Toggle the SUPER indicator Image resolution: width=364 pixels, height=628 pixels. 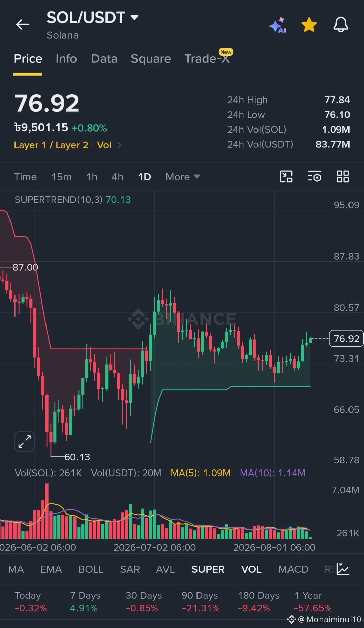point(208,569)
